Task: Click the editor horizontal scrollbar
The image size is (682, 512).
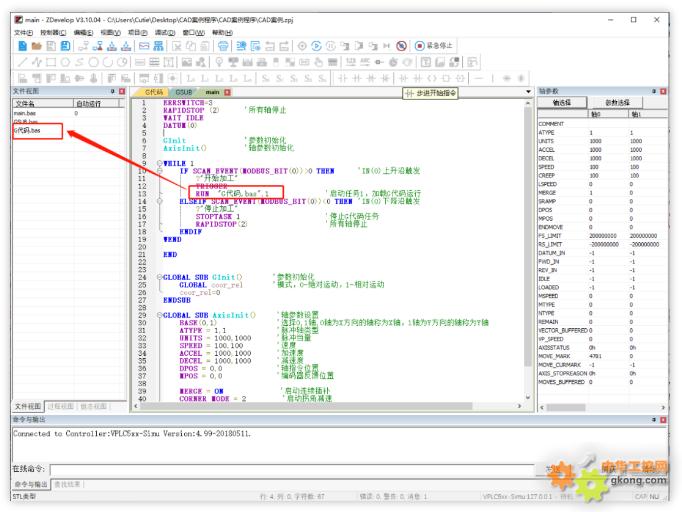Action: 328,406
